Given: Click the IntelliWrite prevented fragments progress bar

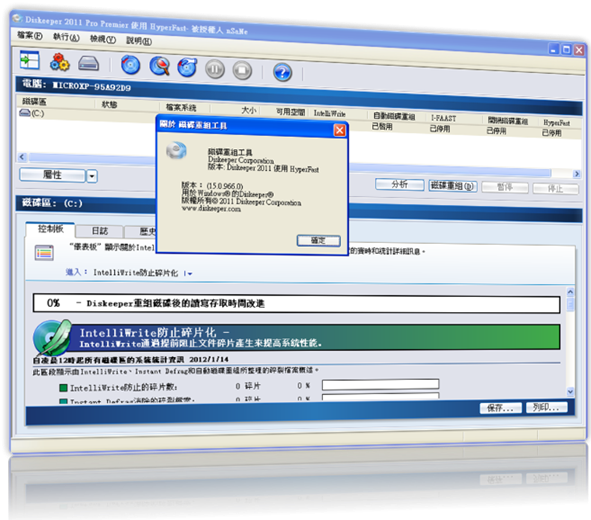Looking at the screenshot, I should click(380, 384).
